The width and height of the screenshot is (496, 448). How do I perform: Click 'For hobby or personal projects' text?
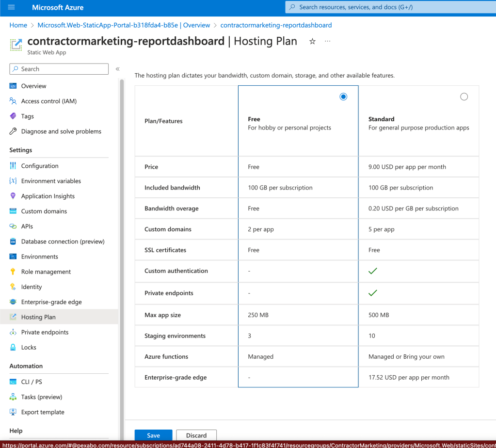[289, 128]
